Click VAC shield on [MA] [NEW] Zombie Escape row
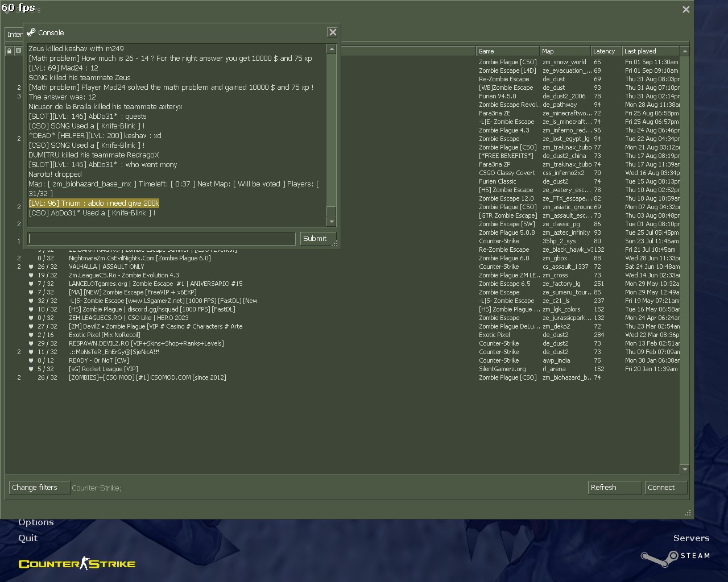 [x=31, y=292]
